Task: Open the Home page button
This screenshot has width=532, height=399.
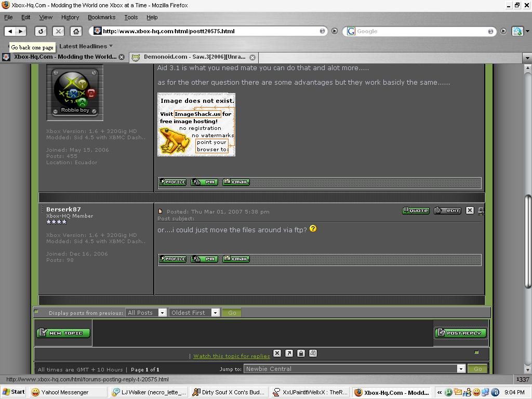Action: (x=76, y=31)
